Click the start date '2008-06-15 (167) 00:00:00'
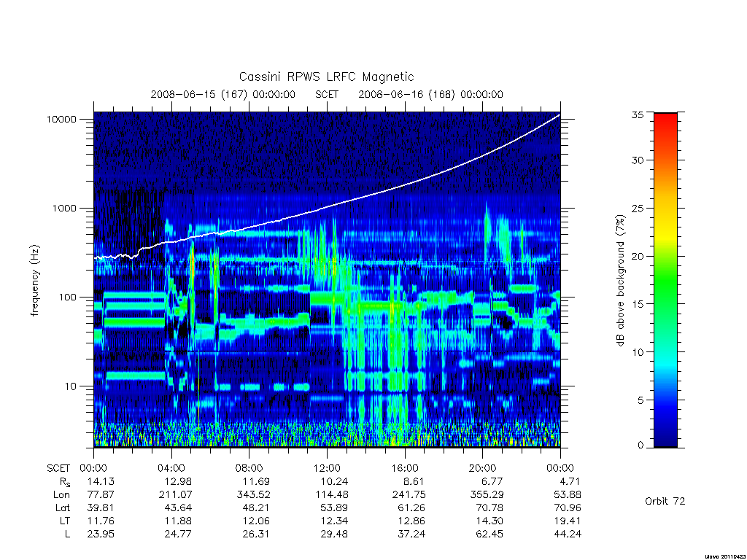 (x=223, y=94)
